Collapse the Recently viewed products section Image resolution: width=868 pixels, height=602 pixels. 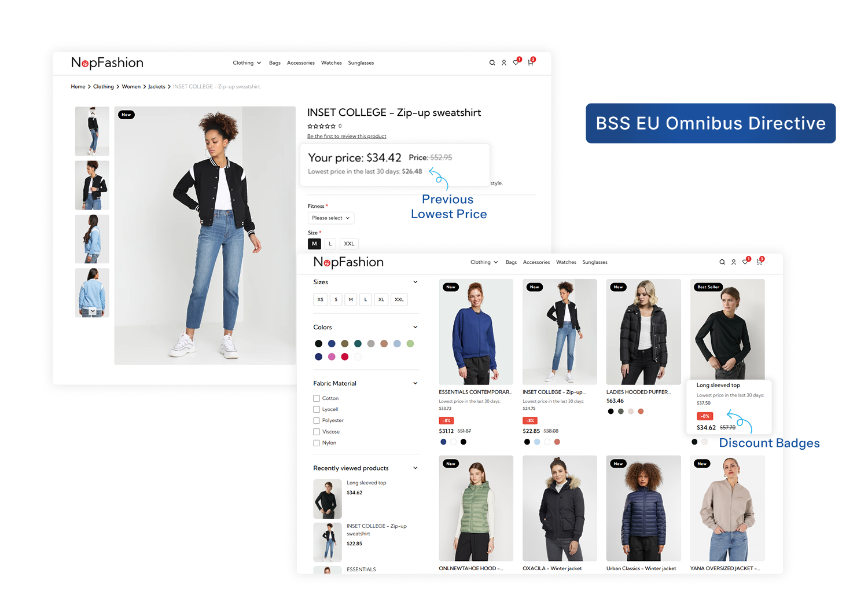(415, 468)
